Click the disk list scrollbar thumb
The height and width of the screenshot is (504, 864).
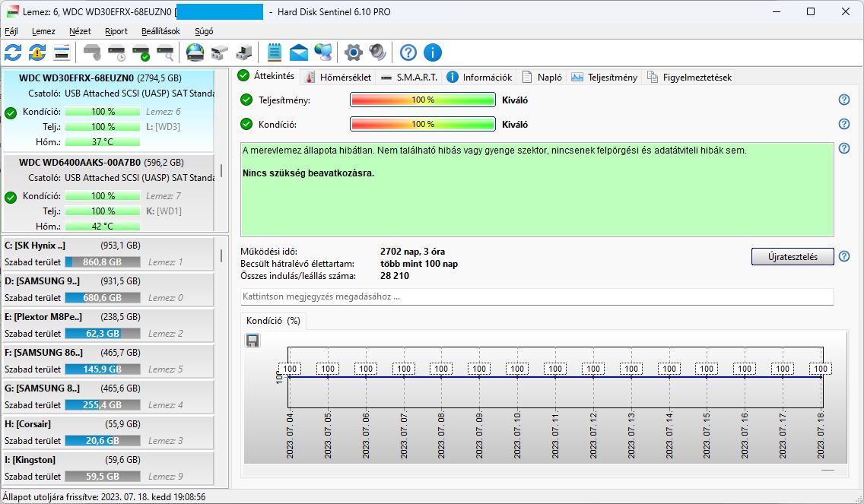[x=221, y=170]
